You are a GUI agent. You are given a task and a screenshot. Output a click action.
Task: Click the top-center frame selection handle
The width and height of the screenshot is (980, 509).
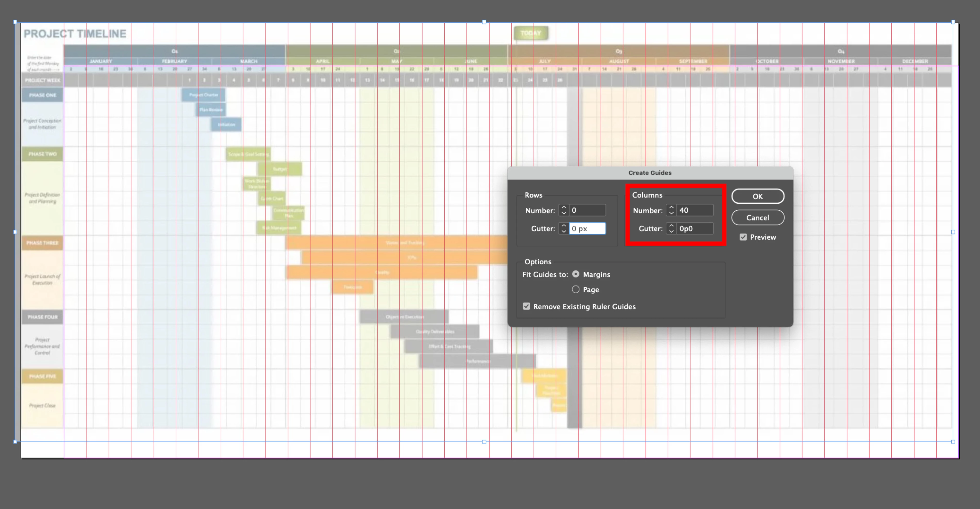point(484,22)
